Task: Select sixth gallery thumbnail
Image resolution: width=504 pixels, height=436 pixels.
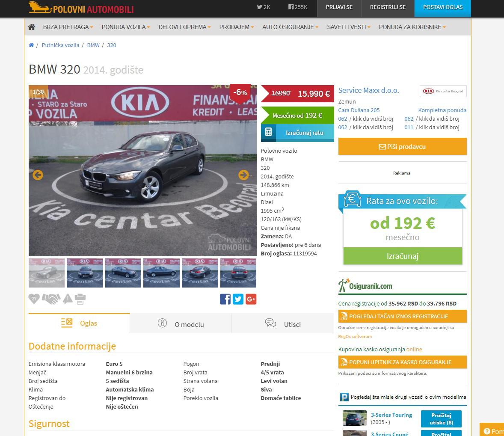Action: click(238, 273)
